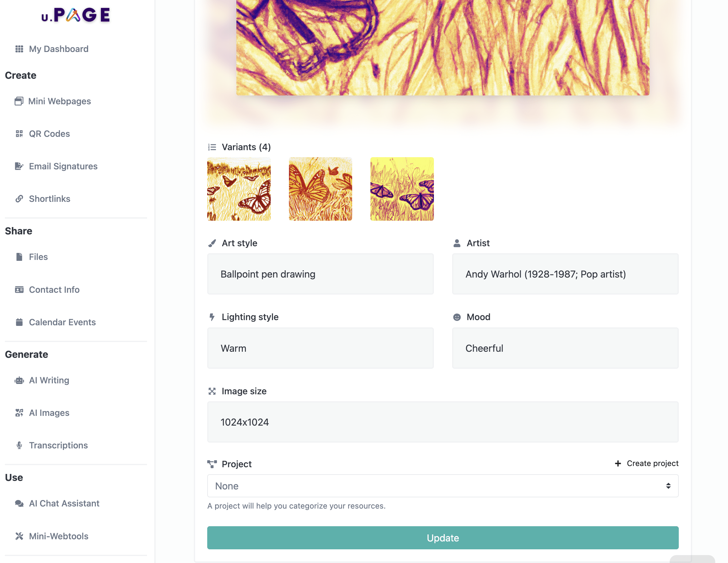728x563 pixels.
Task: Click the Email Signatures pen icon
Action: (x=19, y=166)
